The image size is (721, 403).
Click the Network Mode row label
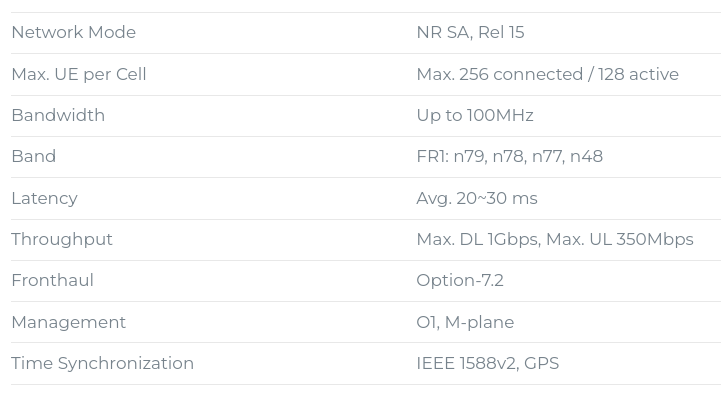click(x=73, y=32)
